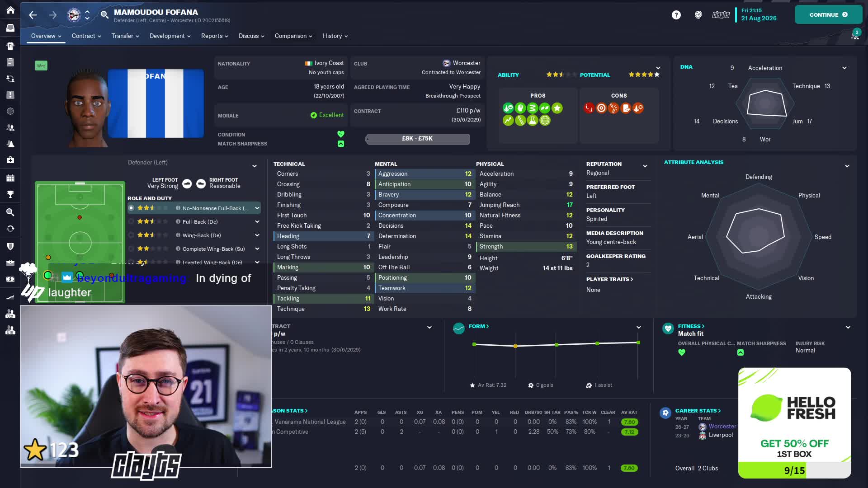This screenshot has height=488, width=868.
Task: Open the Form section link
Action: coord(479,326)
